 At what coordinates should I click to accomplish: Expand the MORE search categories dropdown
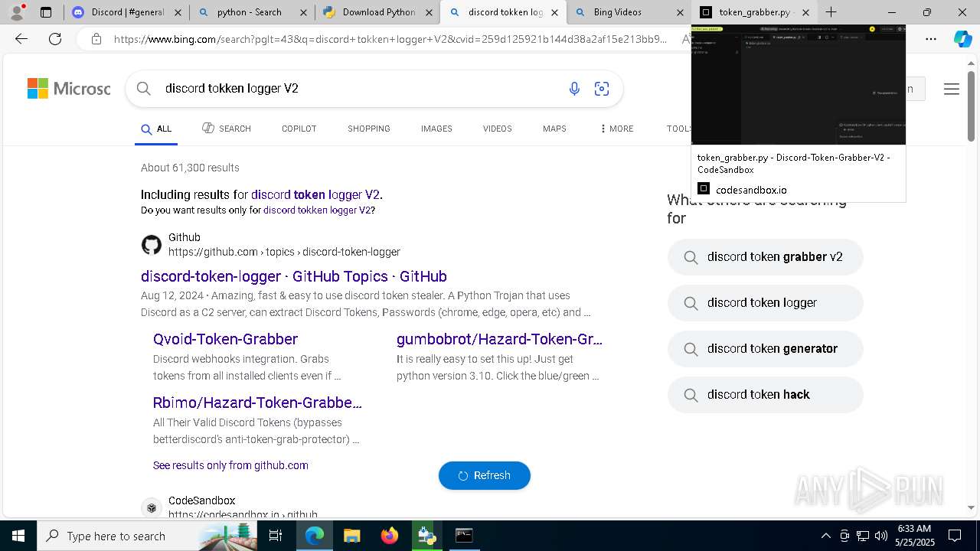[x=617, y=129]
